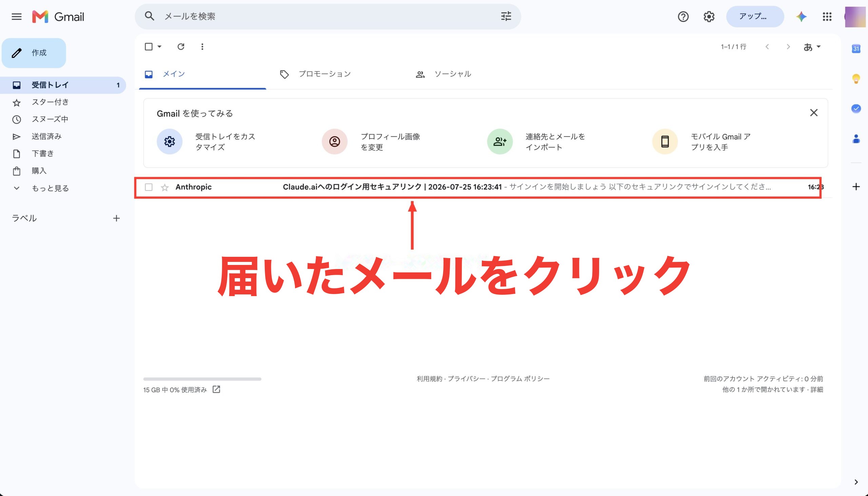Click the storage usage progress bar

point(202,379)
